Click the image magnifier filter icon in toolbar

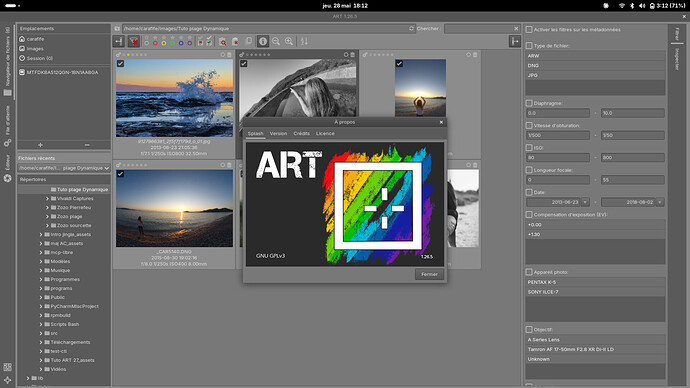[223, 42]
